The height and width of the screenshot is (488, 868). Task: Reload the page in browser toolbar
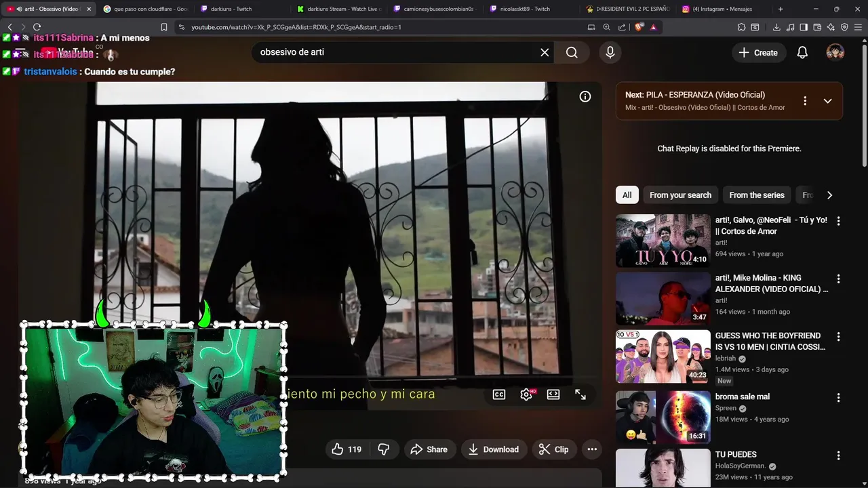tap(37, 27)
